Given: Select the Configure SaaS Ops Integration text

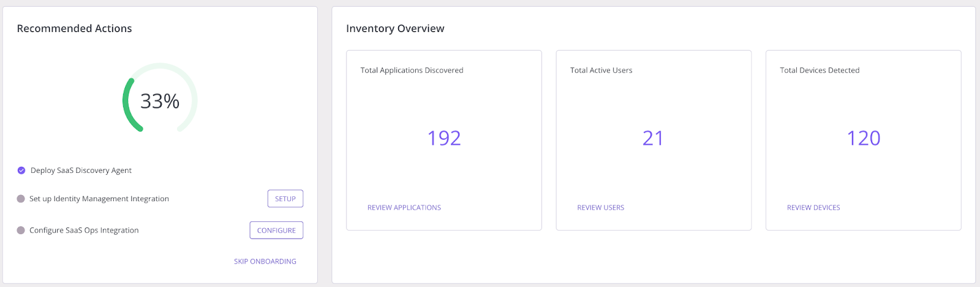Looking at the screenshot, I should pos(84,231).
